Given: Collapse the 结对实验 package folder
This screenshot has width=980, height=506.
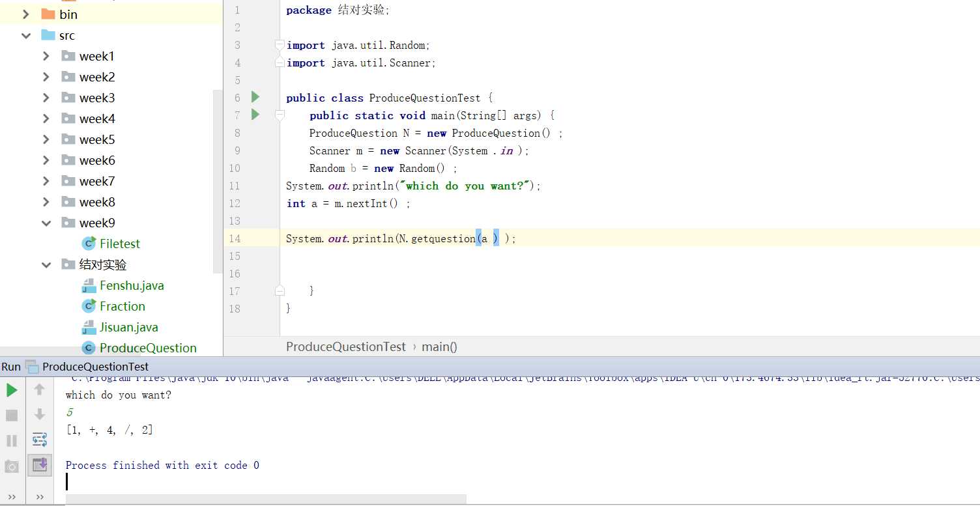Looking at the screenshot, I should point(46,264).
